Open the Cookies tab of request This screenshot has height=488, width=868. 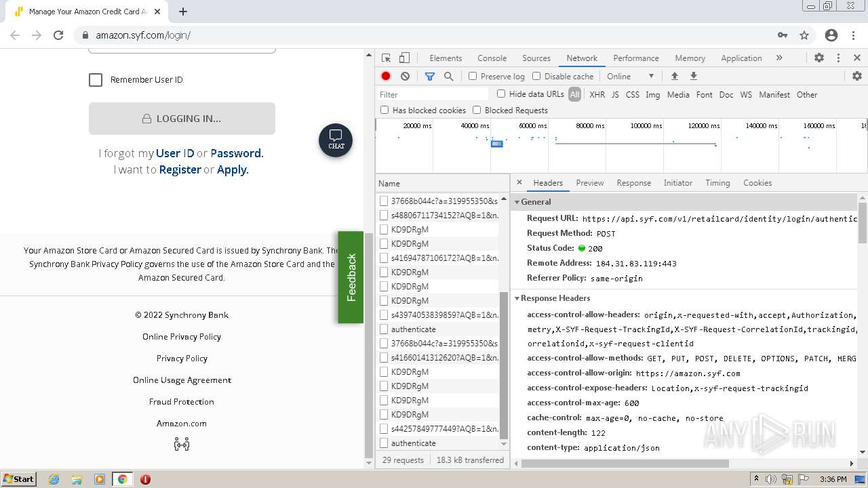[x=757, y=183]
